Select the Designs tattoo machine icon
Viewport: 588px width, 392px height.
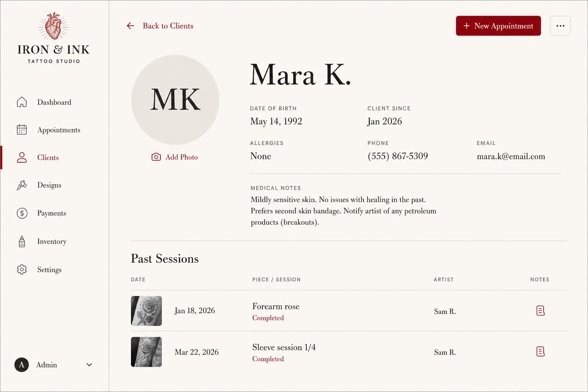(x=22, y=185)
